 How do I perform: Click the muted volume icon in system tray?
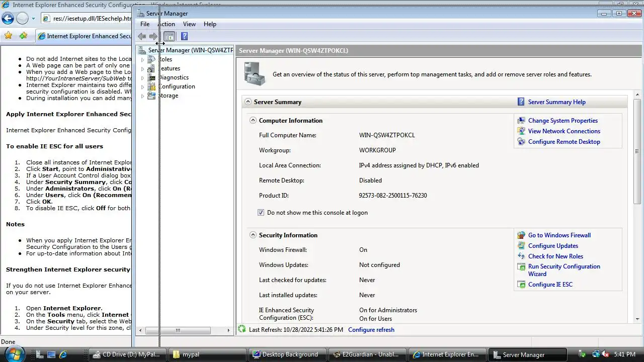[x=606, y=354]
